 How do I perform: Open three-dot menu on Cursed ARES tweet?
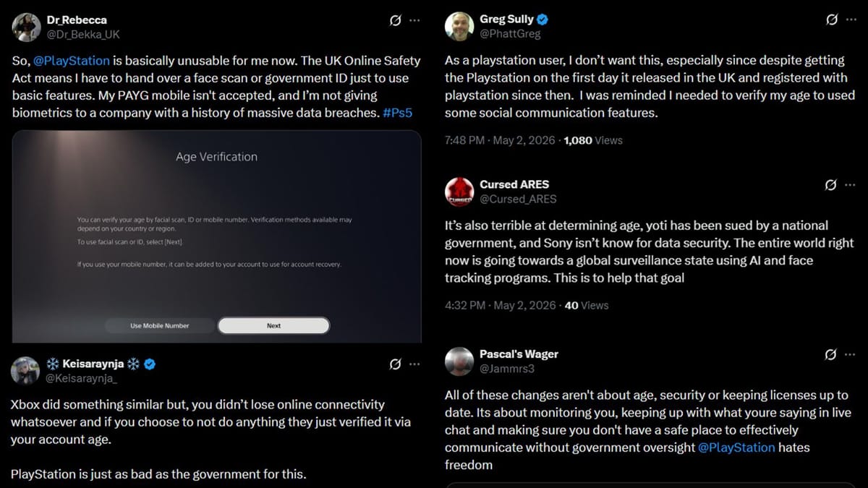851,185
